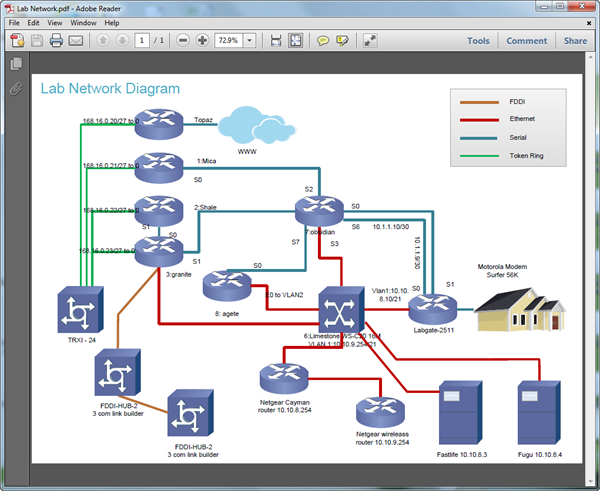Screen dimensions: 600x491
Task: Open the View menu
Action: 55,23
